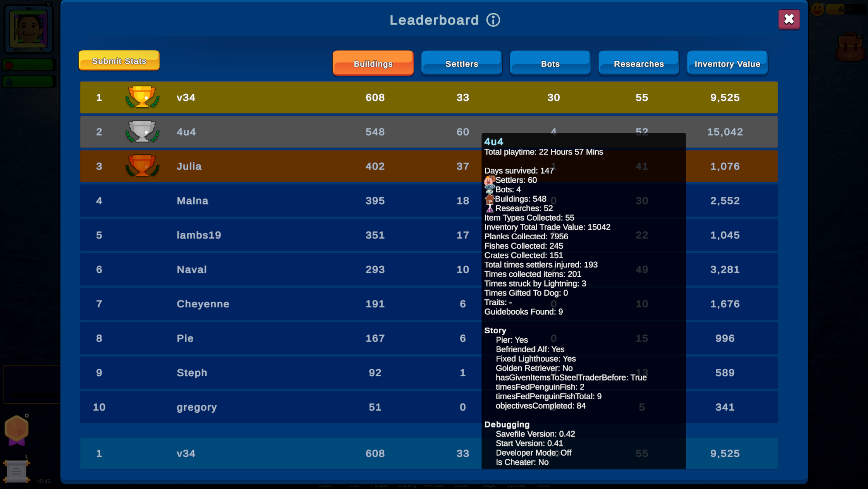The height and width of the screenshot is (489, 868).
Task: Switch to the Inventory Value leaderboard tab
Action: 727,64
